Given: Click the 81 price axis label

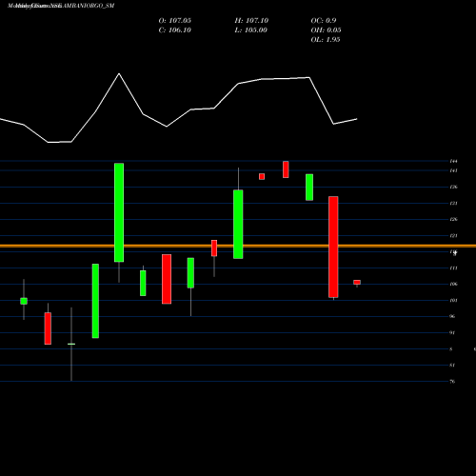Looking at the screenshot, I should pyautogui.click(x=452, y=366).
